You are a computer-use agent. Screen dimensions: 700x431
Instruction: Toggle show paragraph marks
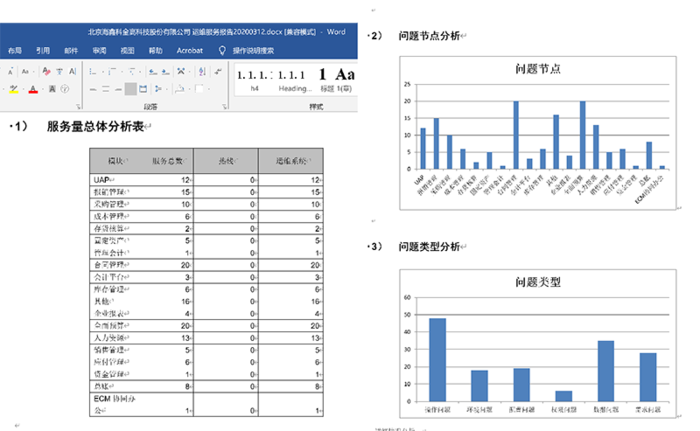pos(218,71)
